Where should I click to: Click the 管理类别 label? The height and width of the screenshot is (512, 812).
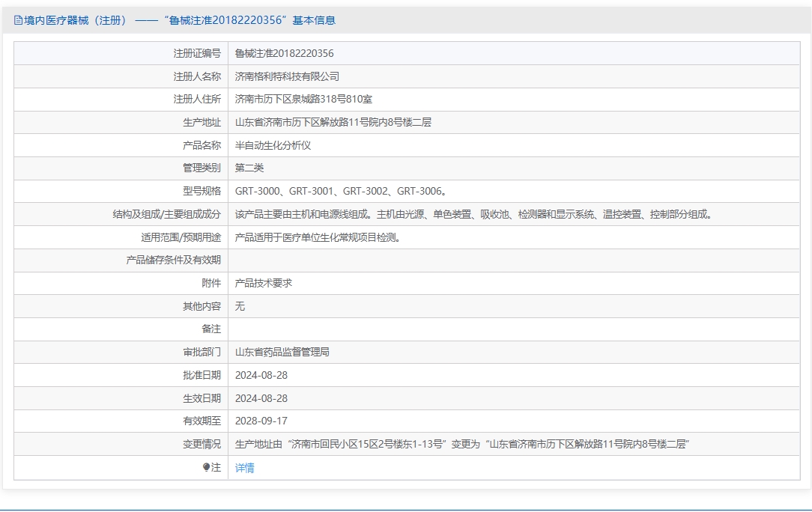(x=202, y=168)
